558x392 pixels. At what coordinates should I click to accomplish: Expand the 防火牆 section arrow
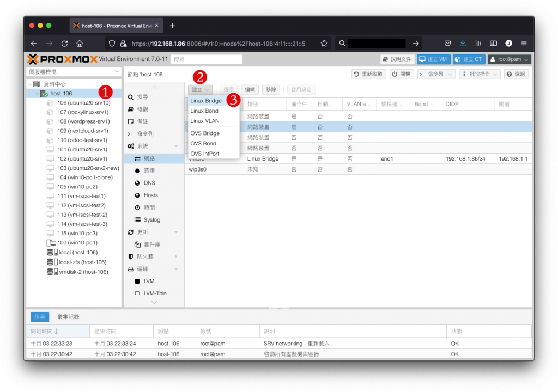[x=176, y=257]
